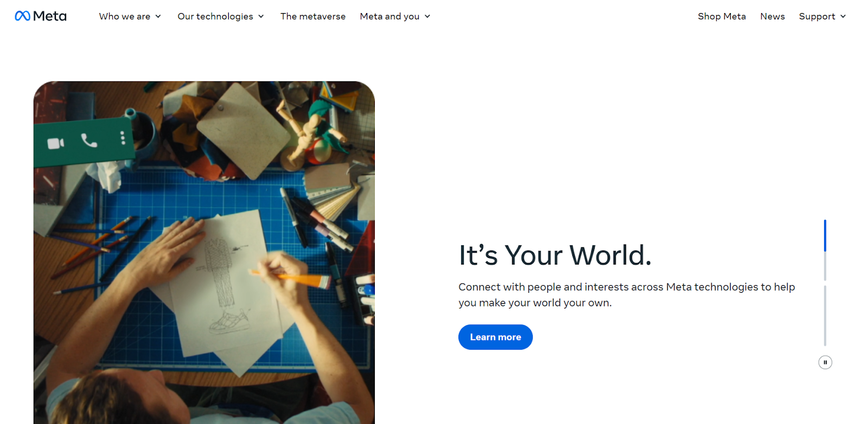Open the News link

773,16
